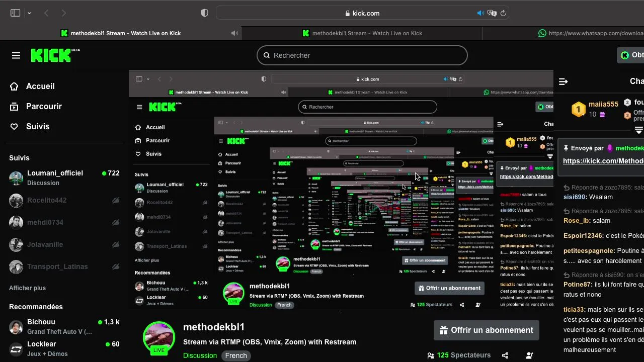The height and width of the screenshot is (362, 644).
Task: Open the Rocelito442 offline channel
Action: 64,200
